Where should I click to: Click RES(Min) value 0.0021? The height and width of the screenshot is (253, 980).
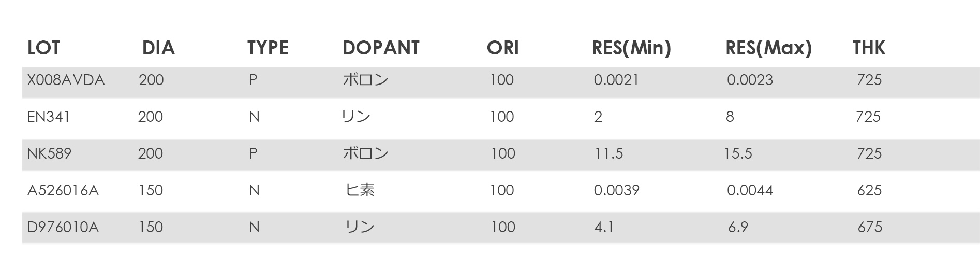click(616, 80)
